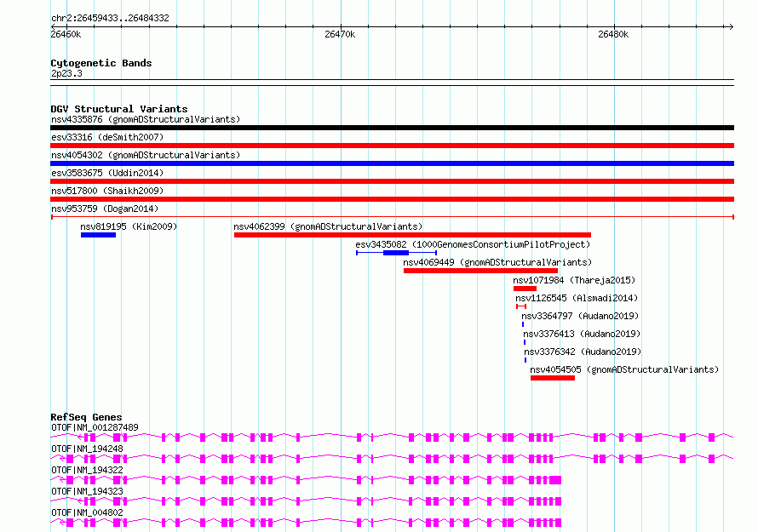This screenshot has width=758, height=532.
Task: Open nsv3364797 (Audano2019) label
Action: (x=580, y=316)
